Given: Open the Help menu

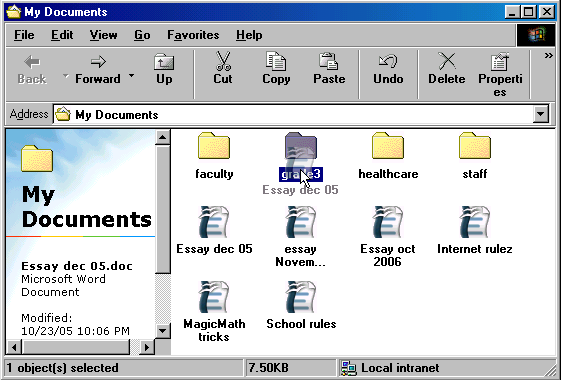Looking at the screenshot, I should 249,35.
